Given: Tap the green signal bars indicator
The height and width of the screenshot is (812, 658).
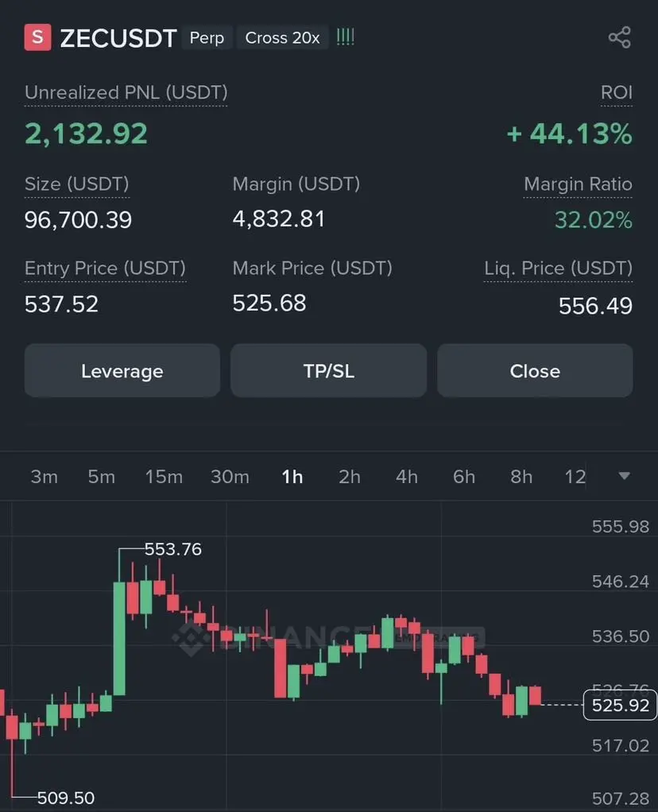Looking at the screenshot, I should point(346,37).
